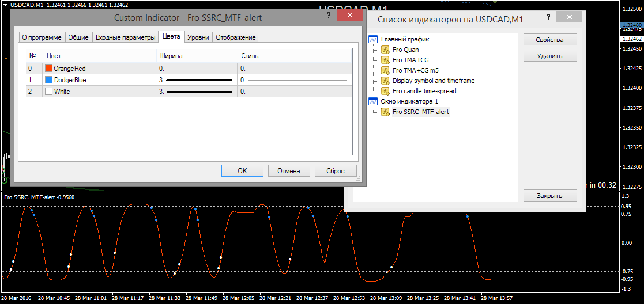Click the Стиль column header
Viewport: 644px width, 304px height.
click(x=295, y=55)
